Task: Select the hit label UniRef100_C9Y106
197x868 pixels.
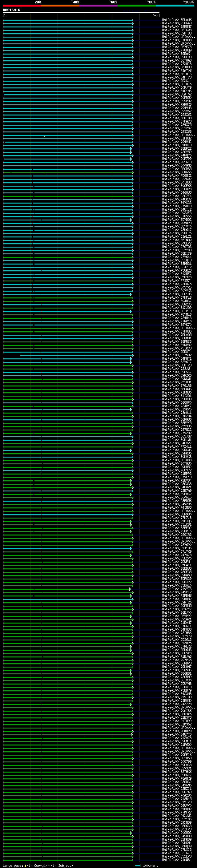Action: coord(177,819)
